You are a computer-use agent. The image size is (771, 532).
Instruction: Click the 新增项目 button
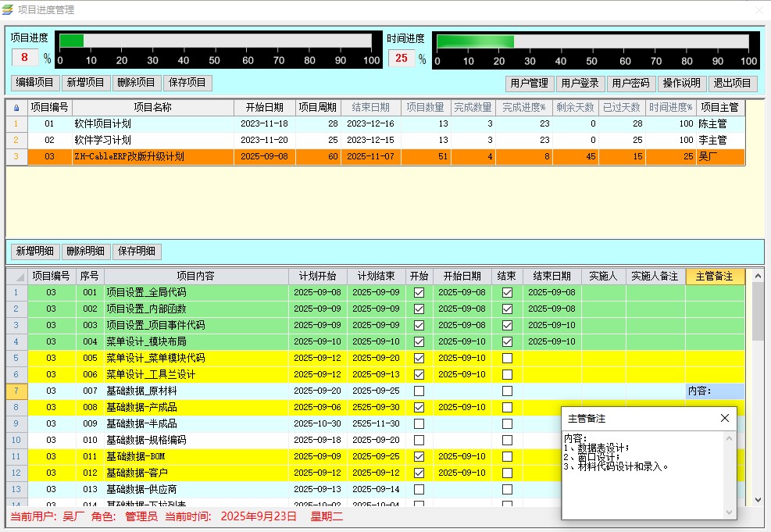tap(85, 83)
